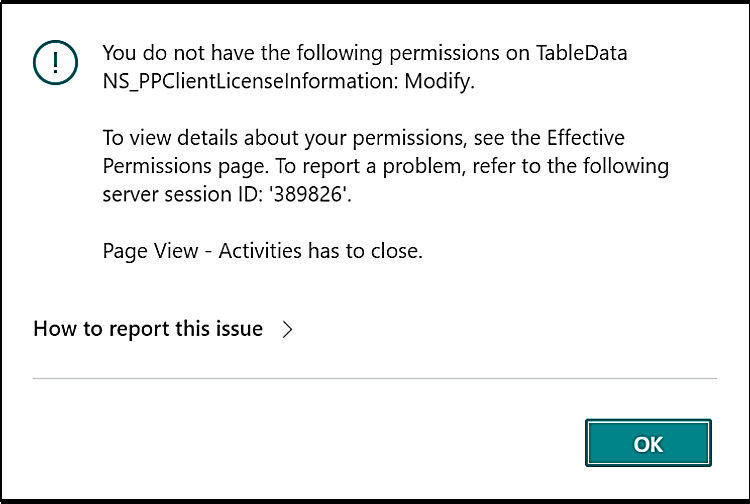Click the chevron next to How to report this issue
This screenshot has height=504, width=750.
click(287, 329)
